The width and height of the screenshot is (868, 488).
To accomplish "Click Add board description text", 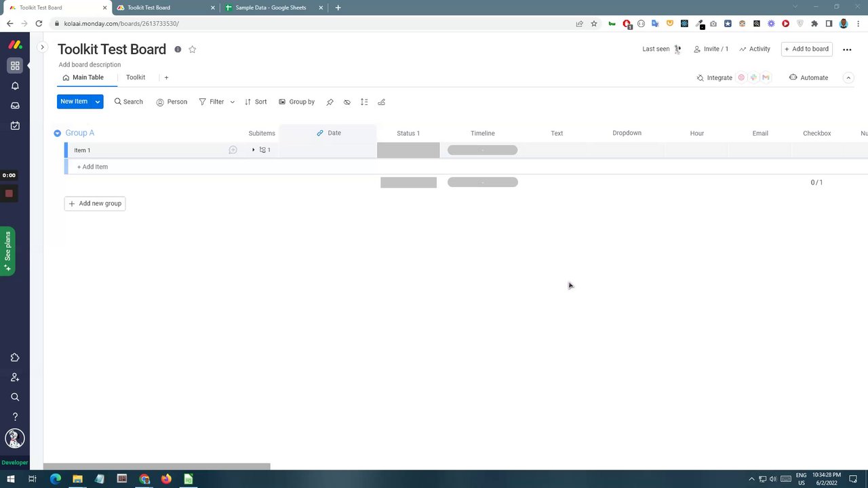I will pos(90,65).
